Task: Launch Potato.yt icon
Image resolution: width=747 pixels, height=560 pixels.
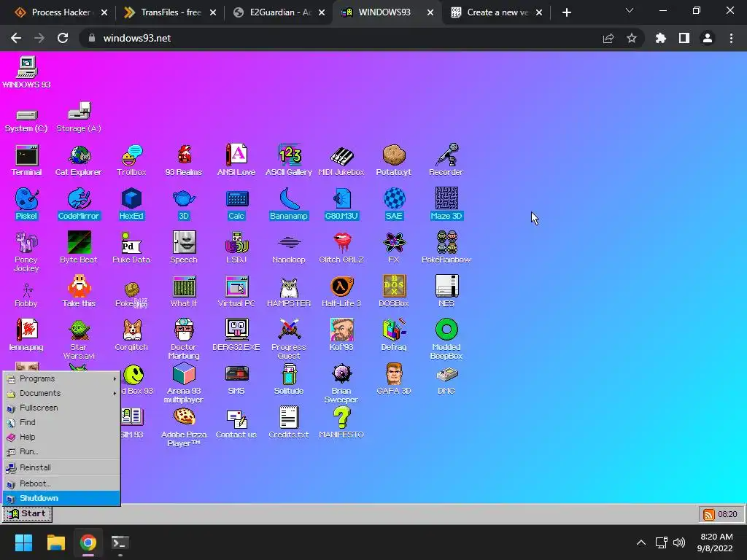Action: [393, 160]
